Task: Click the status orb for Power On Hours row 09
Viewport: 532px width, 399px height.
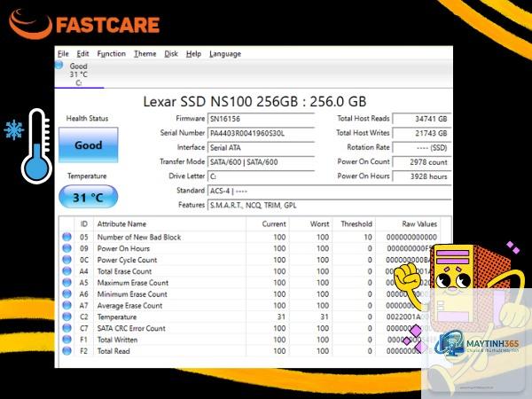Action: tap(66, 248)
